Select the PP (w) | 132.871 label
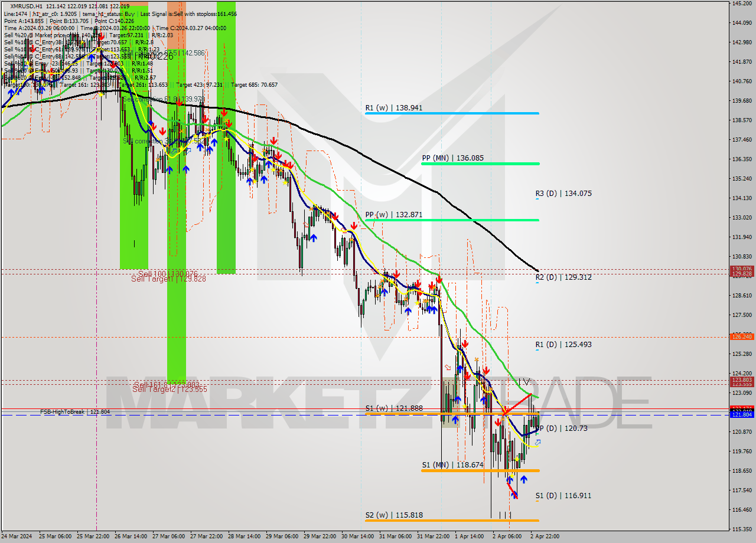 [394, 215]
